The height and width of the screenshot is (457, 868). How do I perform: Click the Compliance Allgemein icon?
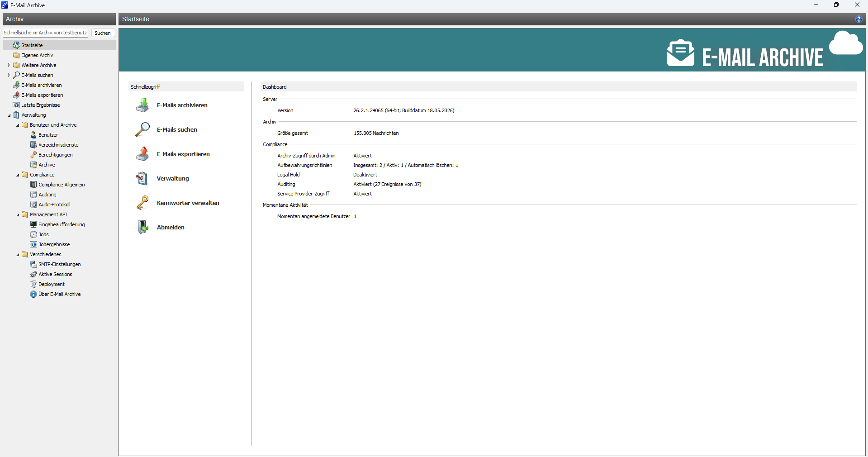pos(33,185)
